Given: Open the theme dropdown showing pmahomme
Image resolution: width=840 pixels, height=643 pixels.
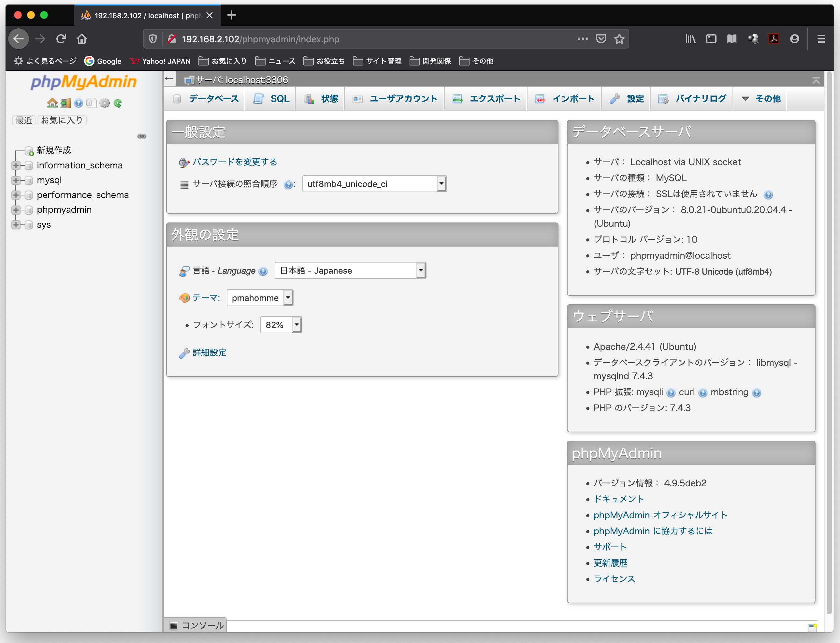Looking at the screenshot, I should (x=260, y=298).
